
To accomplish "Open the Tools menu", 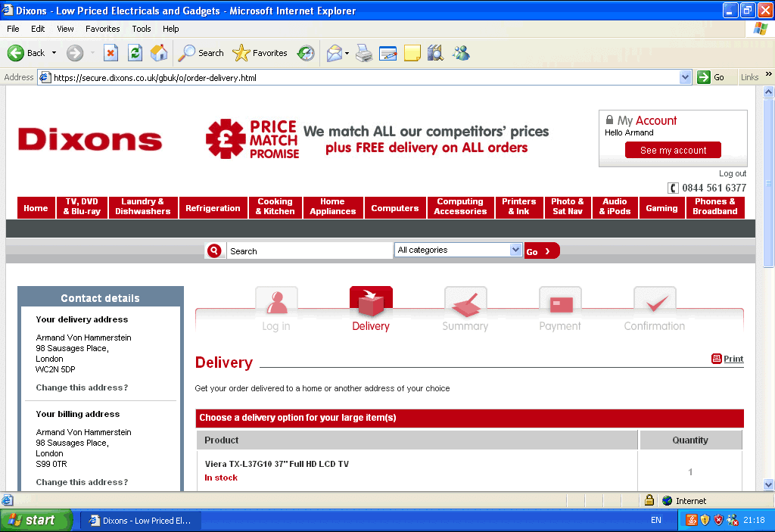I will [142, 29].
